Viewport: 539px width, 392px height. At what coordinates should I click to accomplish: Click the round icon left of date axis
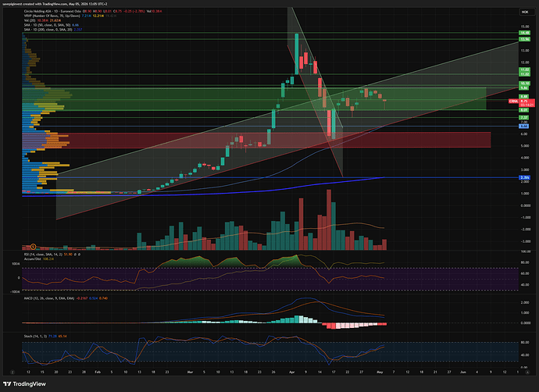click(x=12, y=372)
